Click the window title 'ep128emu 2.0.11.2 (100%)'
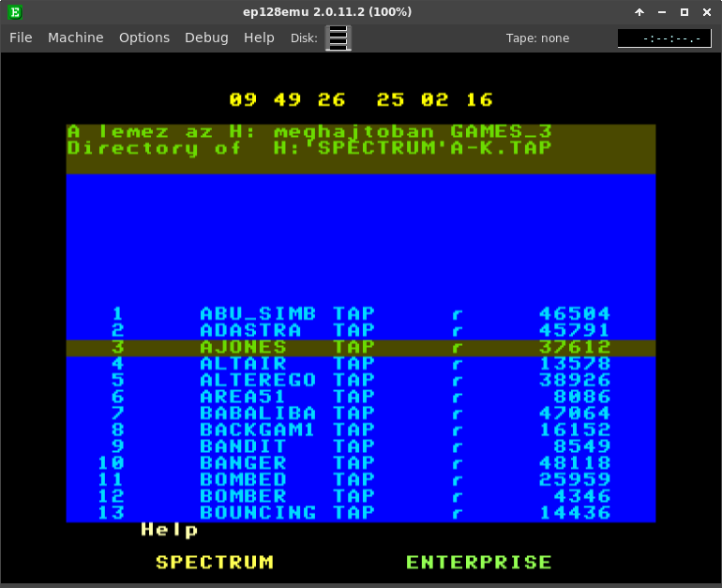This screenshot has width=722, height=588. [327, 12]
